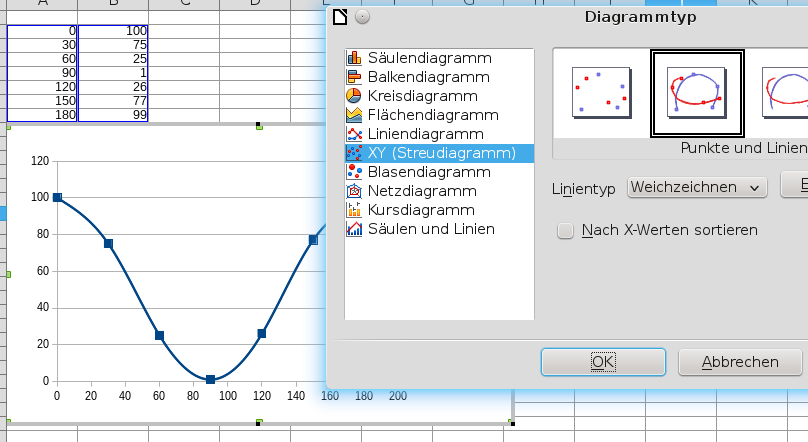Choose the Blasendiagramm bubble chart icon
Image resolution: width=808 pixels, height=442 pixels.
coord(354,172)
